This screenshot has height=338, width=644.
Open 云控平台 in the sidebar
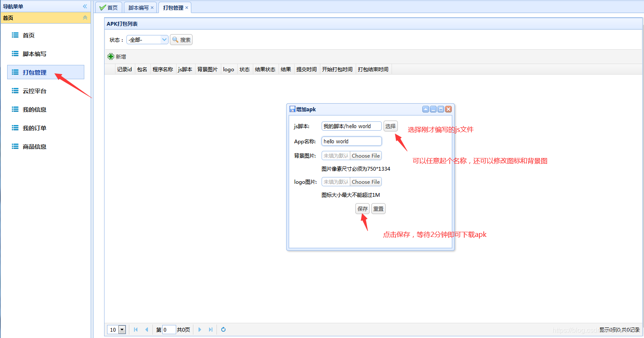point(46,91)
